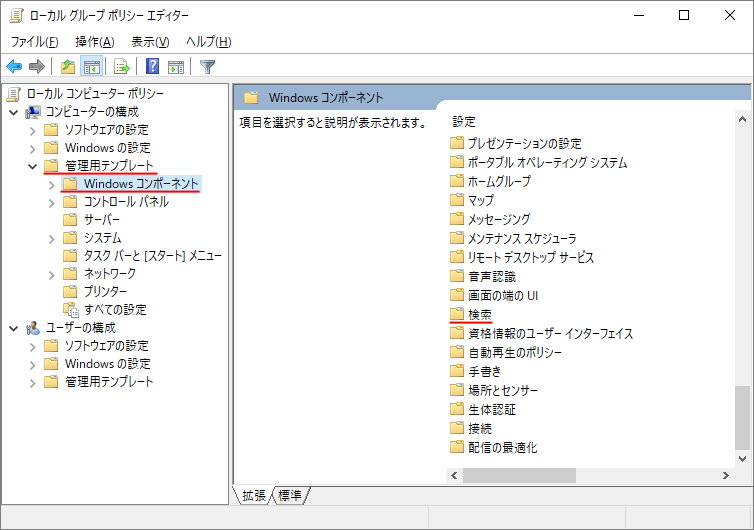Click the Forward arrow toolbar icon
Image resolution: width=754 pixels, height=530 pixels.
click(37, 66)
